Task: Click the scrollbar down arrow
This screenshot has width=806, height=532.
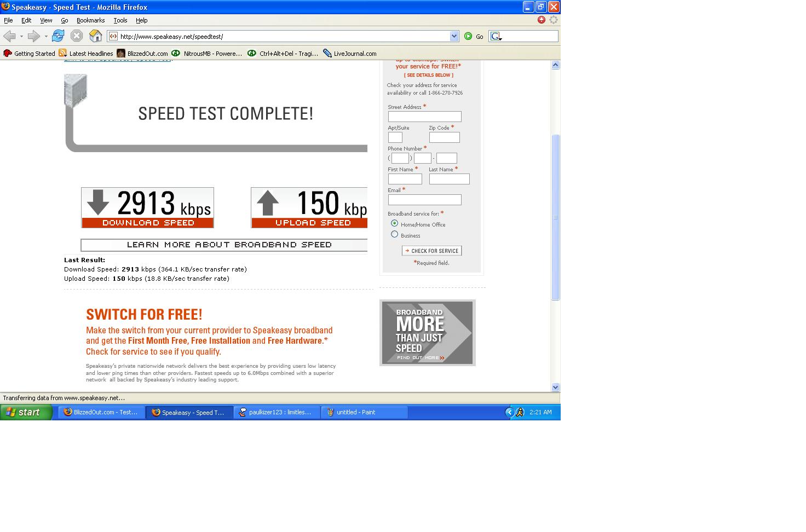Action: coord(555,387)
